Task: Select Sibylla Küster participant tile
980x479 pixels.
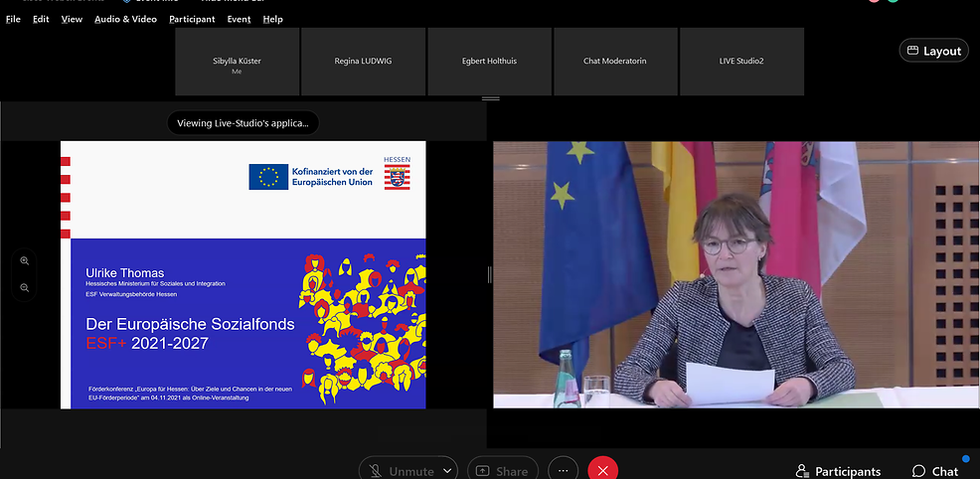Action: [x=237, y=62]
